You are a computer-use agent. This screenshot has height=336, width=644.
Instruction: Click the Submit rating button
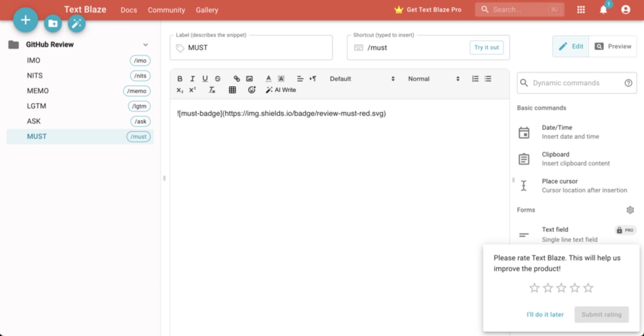[602, 315]
